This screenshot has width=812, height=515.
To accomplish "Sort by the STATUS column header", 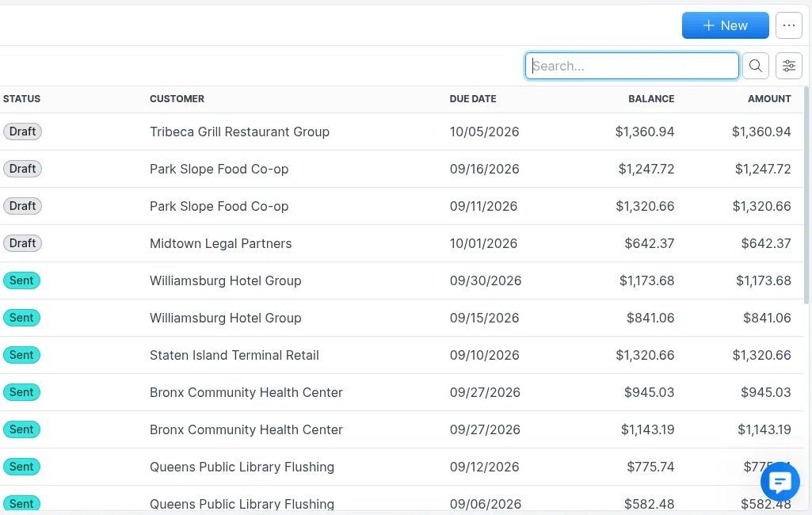I will pyautogui.click(x=21, y=99).
